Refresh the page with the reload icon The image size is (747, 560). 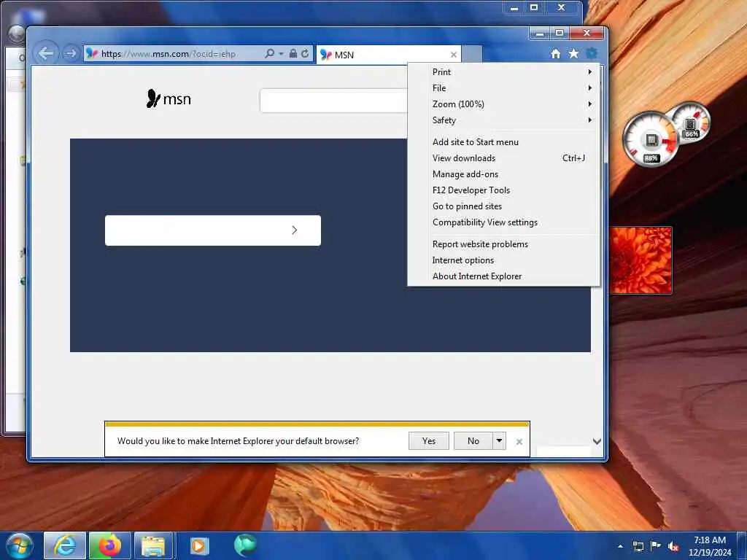click(305, 53)
